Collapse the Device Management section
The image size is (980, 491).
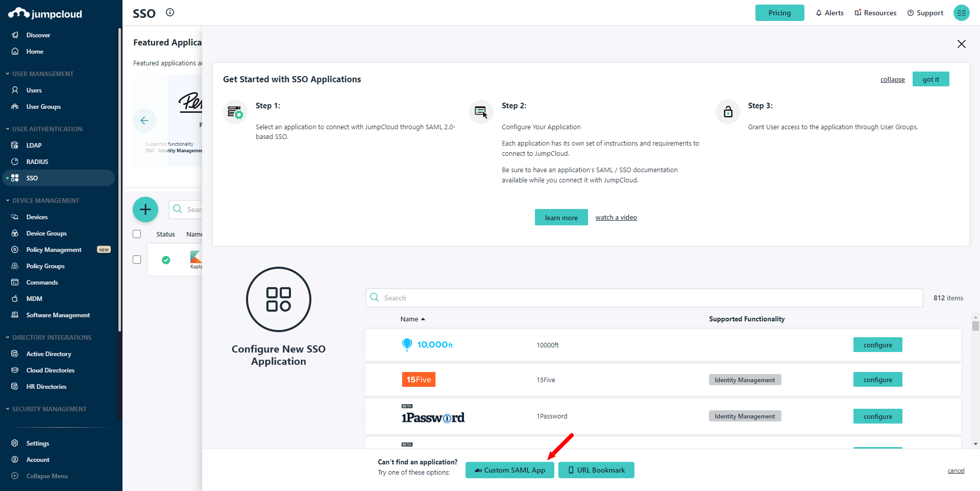[x=45, y=200]
